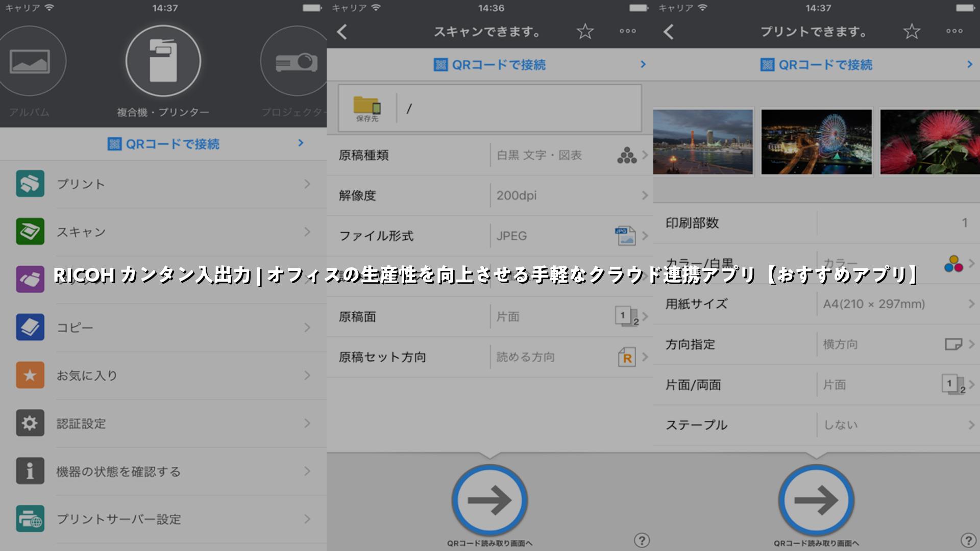Expand ステープル しない setting
980x551 pixels.
tap(817, 425)
